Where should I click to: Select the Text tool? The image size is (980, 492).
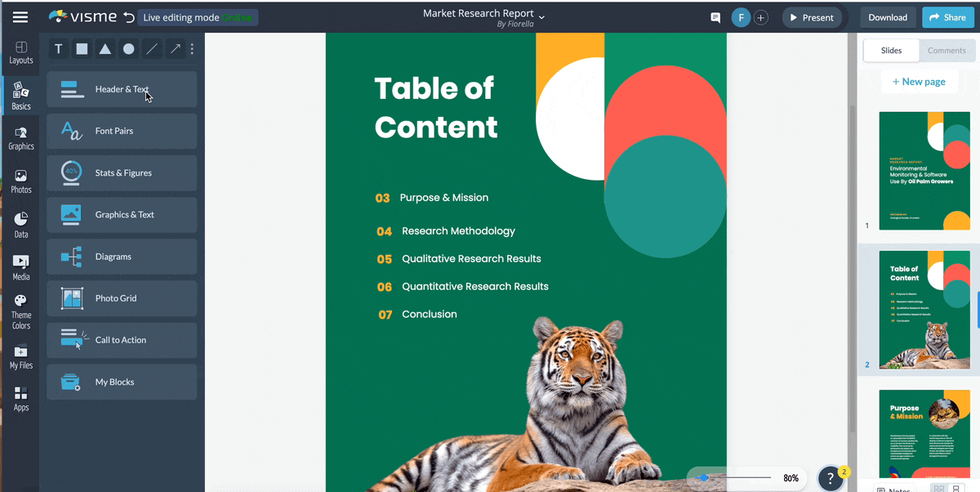pyautogui.click(x=59, y=49)
